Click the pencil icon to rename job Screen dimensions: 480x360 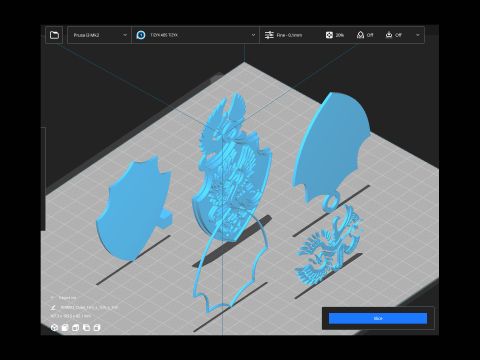click(x=53, y=307)
